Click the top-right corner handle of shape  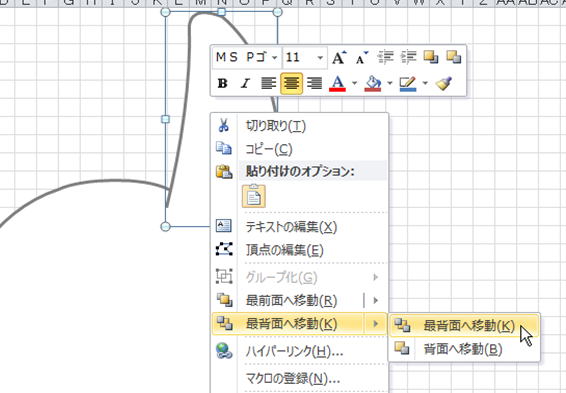point(278,12)
